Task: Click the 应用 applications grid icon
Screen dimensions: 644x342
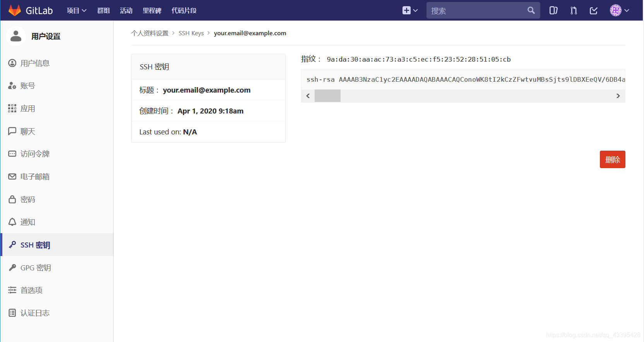Action: [x=12, y=108]
